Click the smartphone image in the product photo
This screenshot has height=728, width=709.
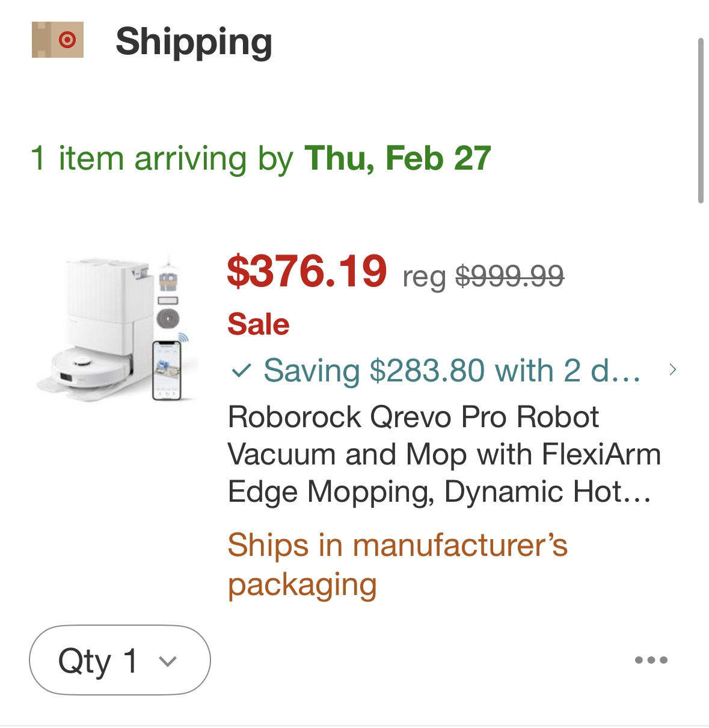[x=167, y=370]
